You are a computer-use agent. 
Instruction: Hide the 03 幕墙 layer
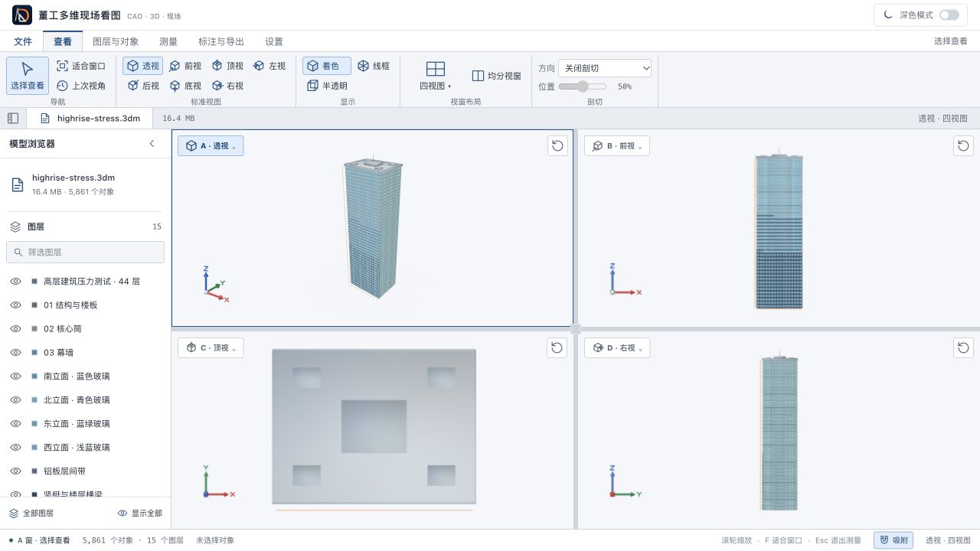point(15,352)
